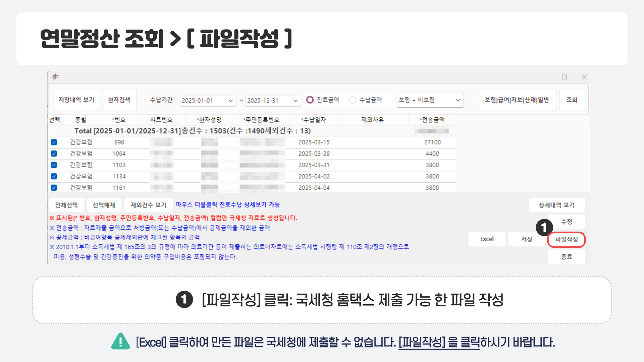644x362 pixels.
Task: Open 저장내역 보기
Action: pos(76,100)
